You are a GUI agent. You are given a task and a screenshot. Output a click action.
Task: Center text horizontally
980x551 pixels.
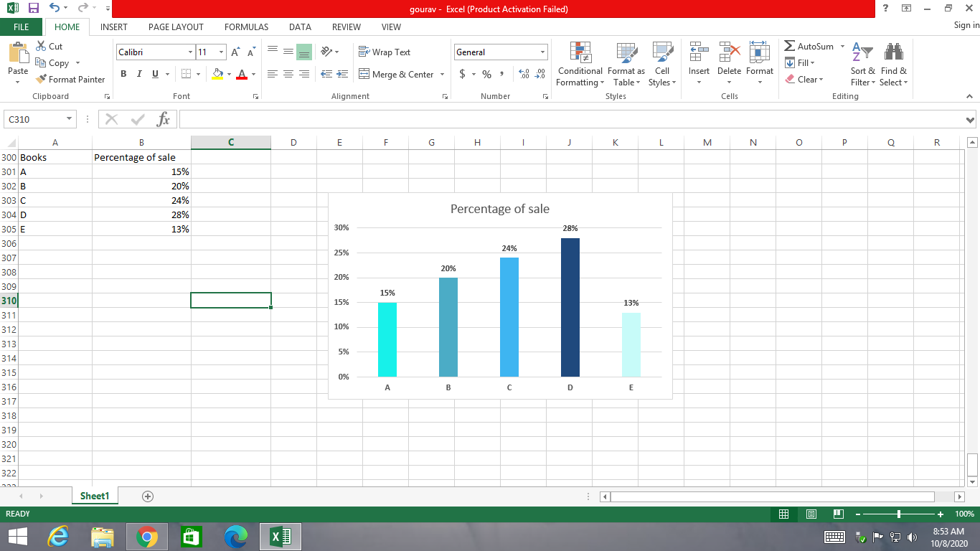[288, 74]
